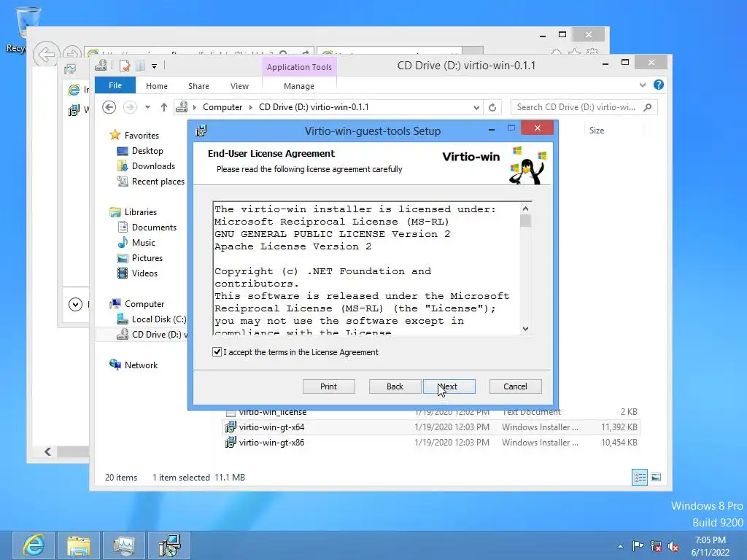Select Favorites in the navigation pane
Viewport: 747px width, 560px height.
142,135
